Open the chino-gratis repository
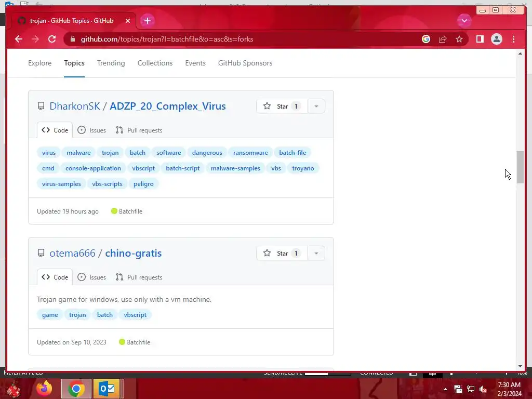Image resolution: width=532 pixels, height=399 pixels. pyautogui.click(x=134, y=253)
